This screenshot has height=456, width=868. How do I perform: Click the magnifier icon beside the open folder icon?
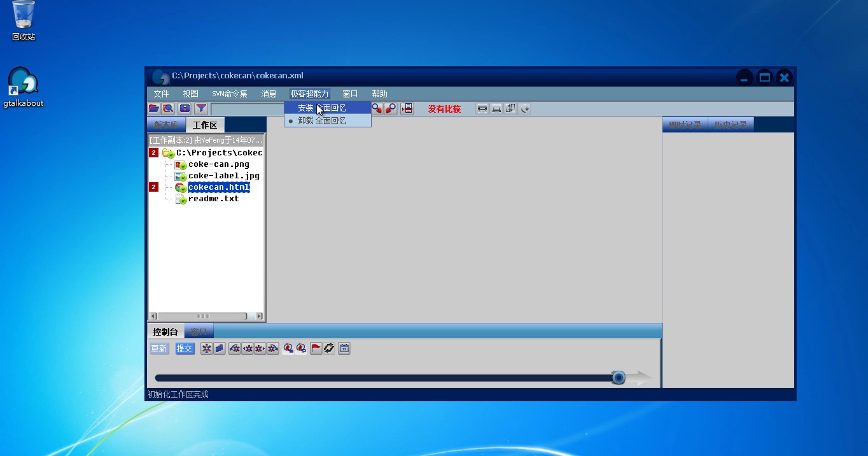pos(168,109)
